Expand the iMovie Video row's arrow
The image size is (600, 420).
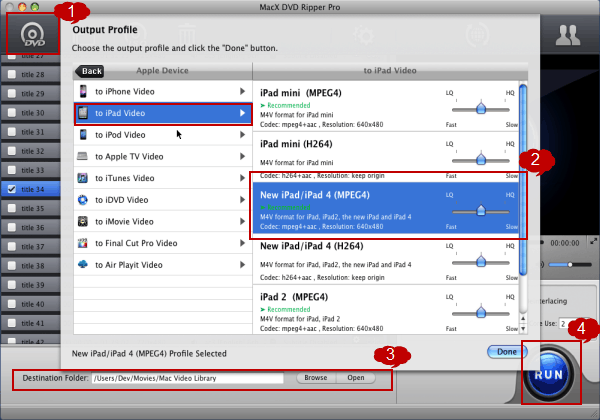pyautogui.click(x=242, y=221)
